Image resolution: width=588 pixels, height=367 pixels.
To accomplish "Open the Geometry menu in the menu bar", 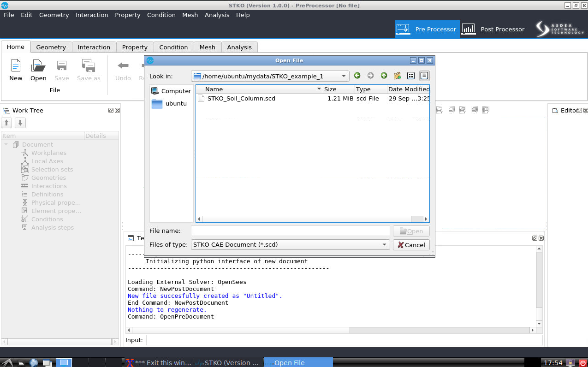I will tap(54, 15).
